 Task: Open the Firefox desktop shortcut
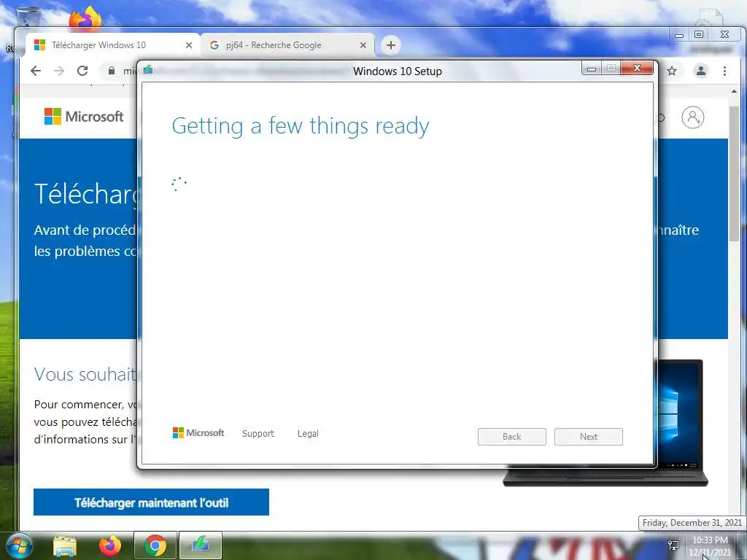[85, 19]
